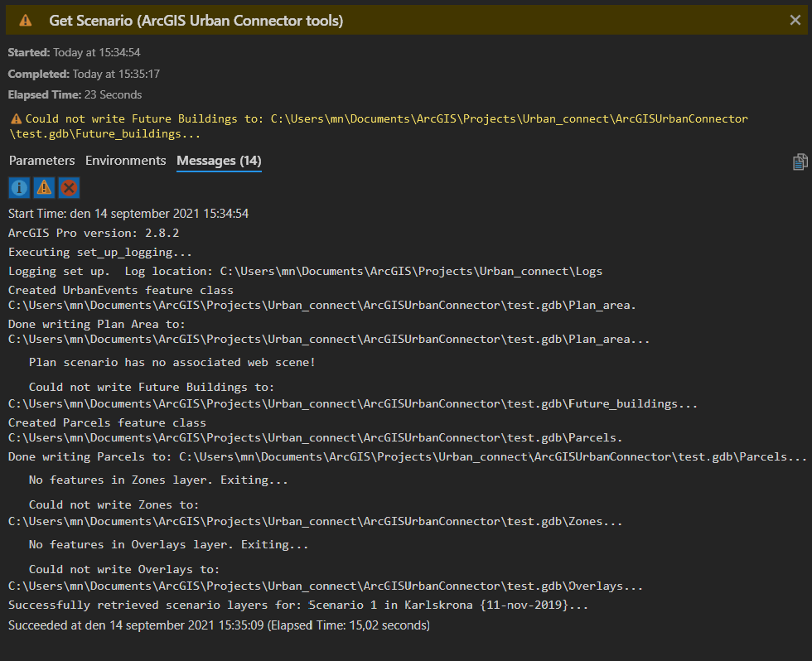
Task: Click the 'No features in Zones layer' message
Action: tap(158, 480)
